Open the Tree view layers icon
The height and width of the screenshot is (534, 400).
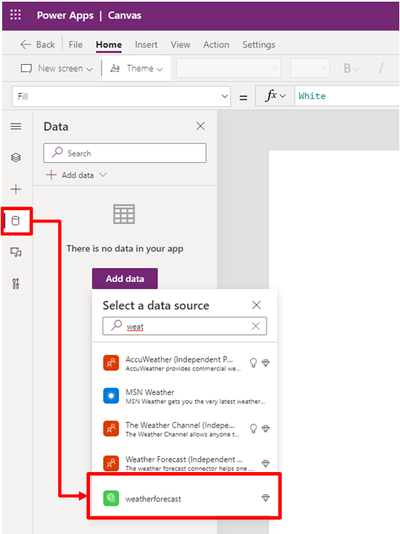point(16,158)
